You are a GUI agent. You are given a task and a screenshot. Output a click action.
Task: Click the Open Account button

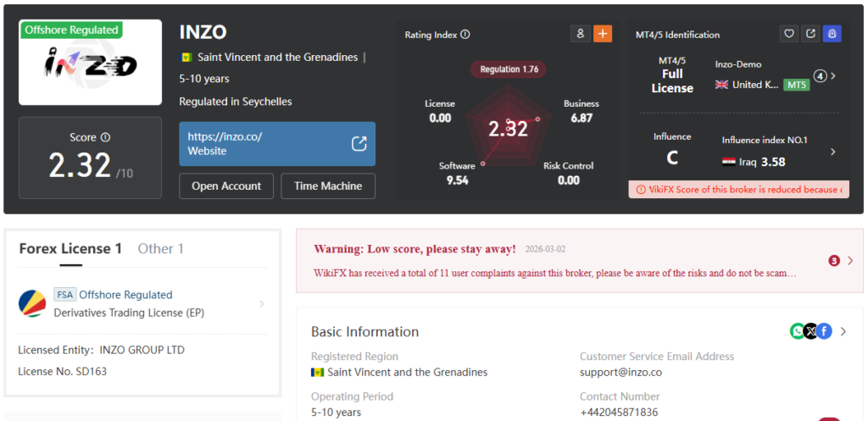226,186
